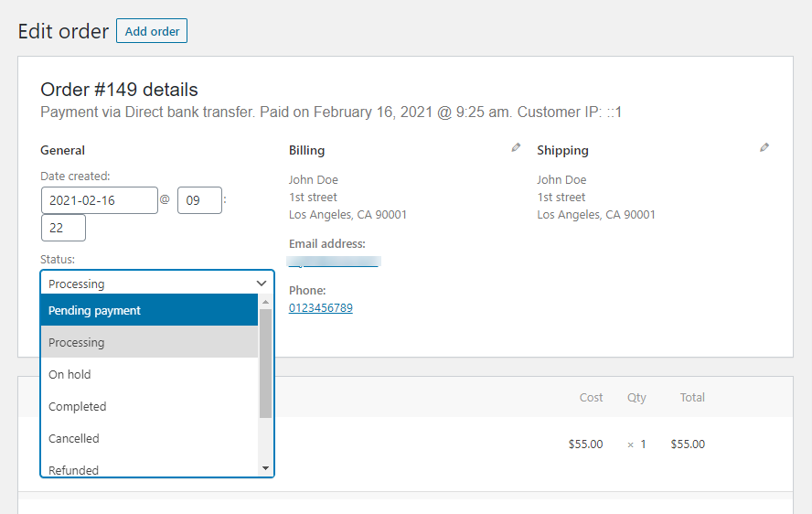
Task: Click the date created field 2021-02-16
Action: click(x=100, y=200)
